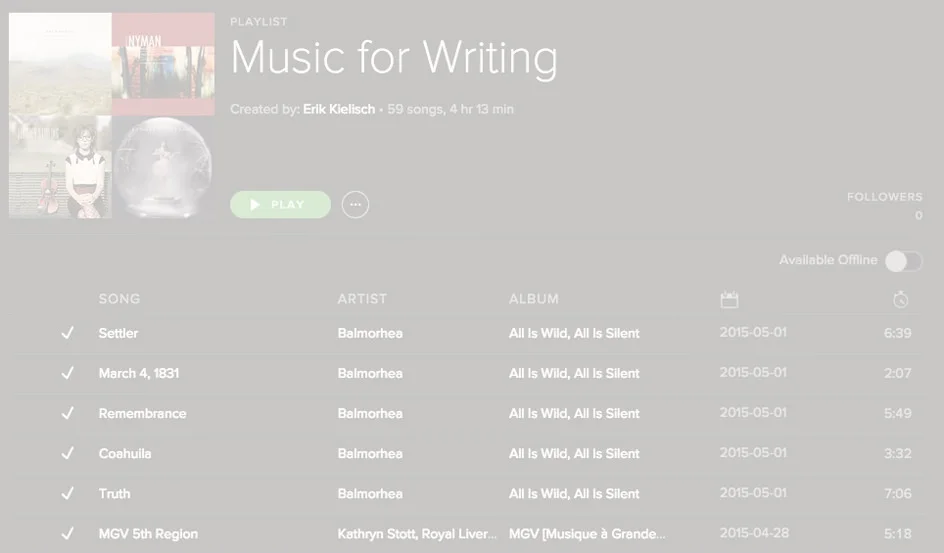Toggle the Available Offline switch
Viewport: 944px width, 553px height.
903,261
